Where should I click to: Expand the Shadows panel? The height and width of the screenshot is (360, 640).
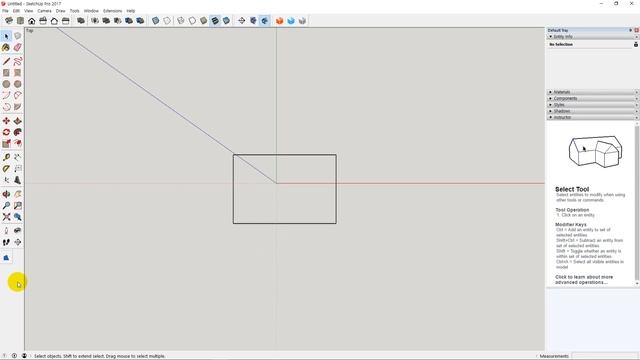593,111
